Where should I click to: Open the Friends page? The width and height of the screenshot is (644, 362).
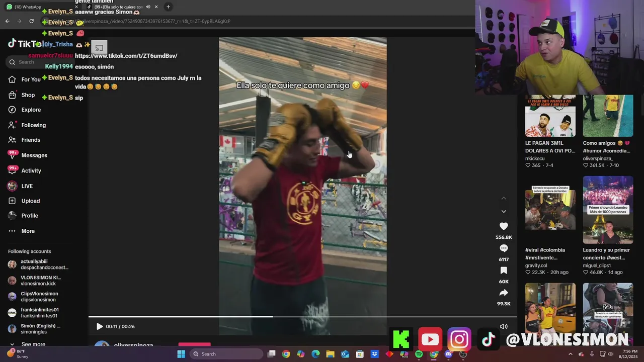24,140
